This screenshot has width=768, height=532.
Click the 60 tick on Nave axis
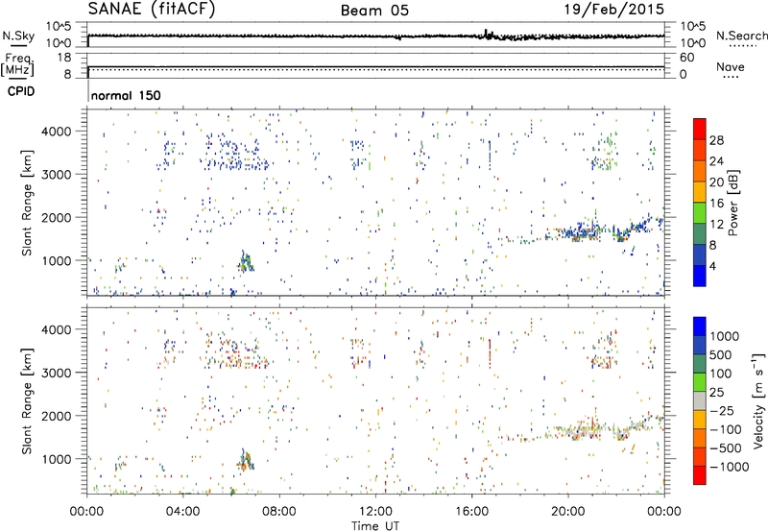point(686,58)
